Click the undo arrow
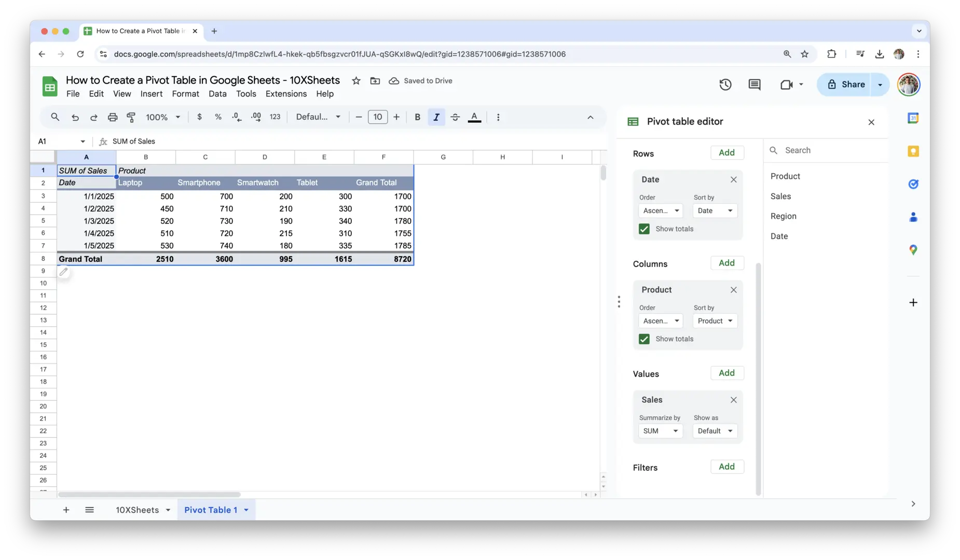Viewport: 960px width, 560px height. point(75,117)
